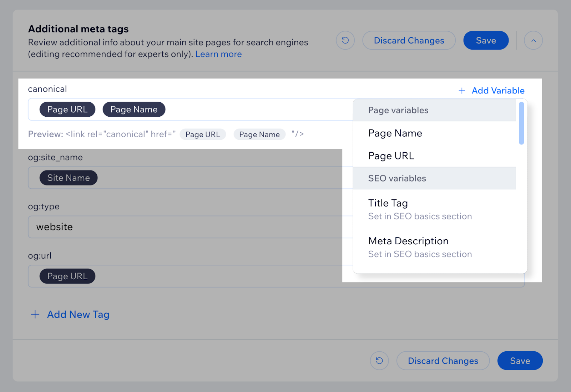
Task: Open the Add Variable dropdown
Action: click(x=498, y=91)
